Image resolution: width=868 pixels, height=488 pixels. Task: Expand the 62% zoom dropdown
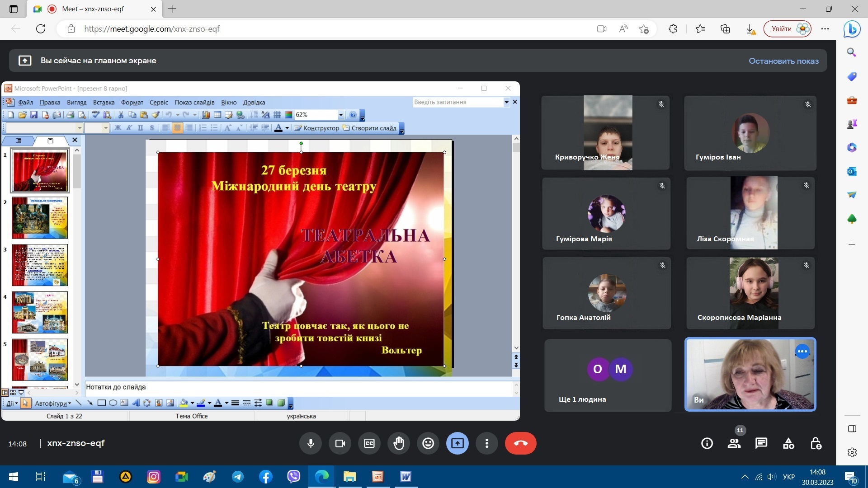(x=341, y=115)
